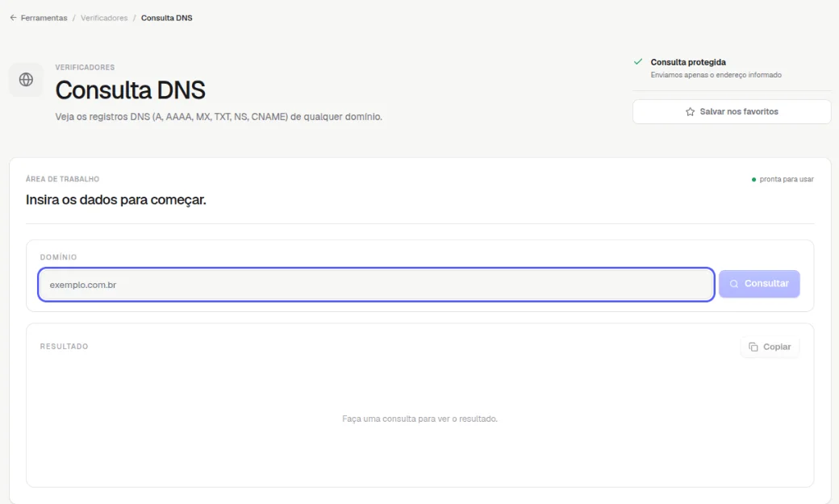Viewport: 839px width, 504px height.
Task: Click the copy icon beside Copiar
Action: pos(753,347)
